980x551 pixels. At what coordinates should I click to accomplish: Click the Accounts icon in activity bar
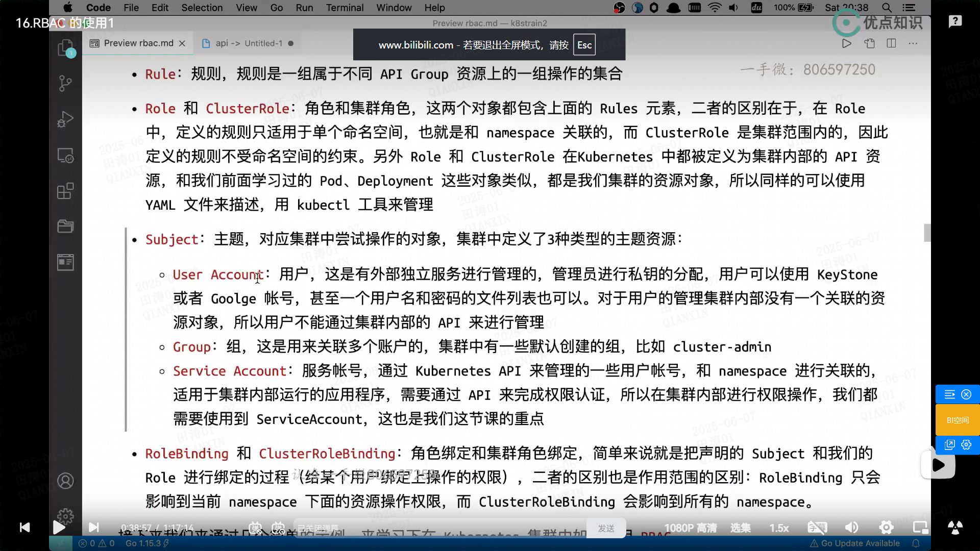(65, 481)
